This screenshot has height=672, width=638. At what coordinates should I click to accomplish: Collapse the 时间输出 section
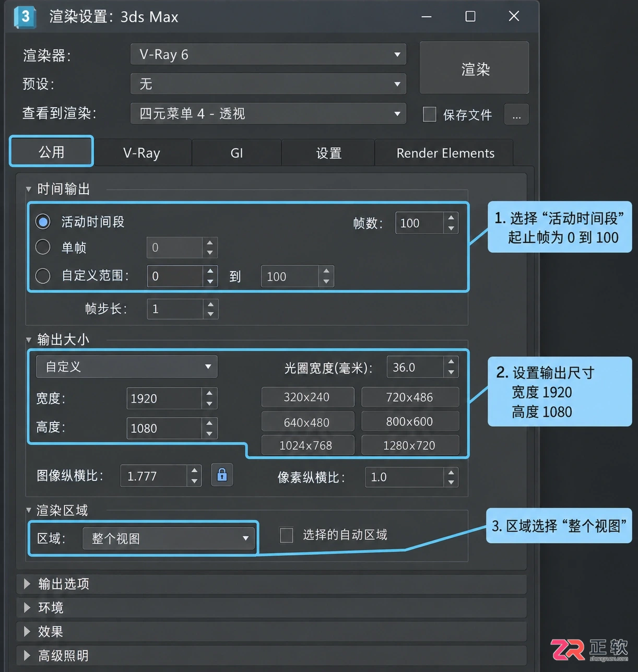(29, 189)
